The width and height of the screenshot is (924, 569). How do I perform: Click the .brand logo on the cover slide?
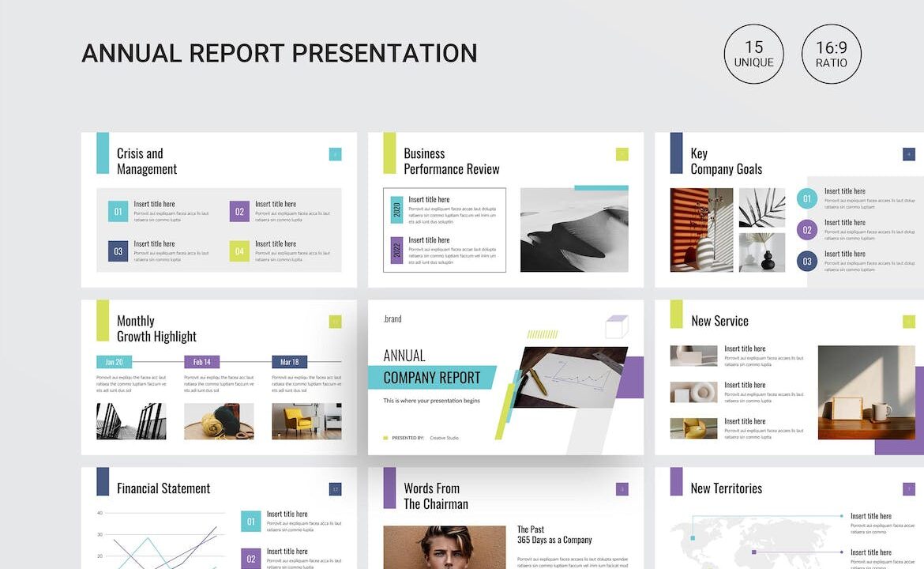tap(393, 319)
